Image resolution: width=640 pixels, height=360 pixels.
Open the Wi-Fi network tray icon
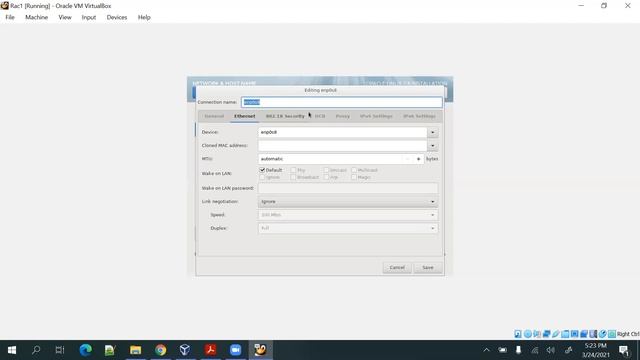click(535, 350)
